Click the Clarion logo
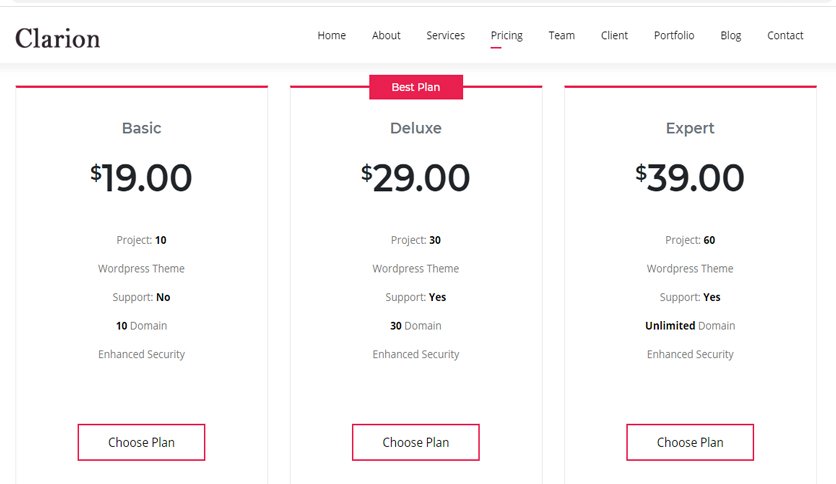Viewport: 836px width, 484px height. (58, 38)
